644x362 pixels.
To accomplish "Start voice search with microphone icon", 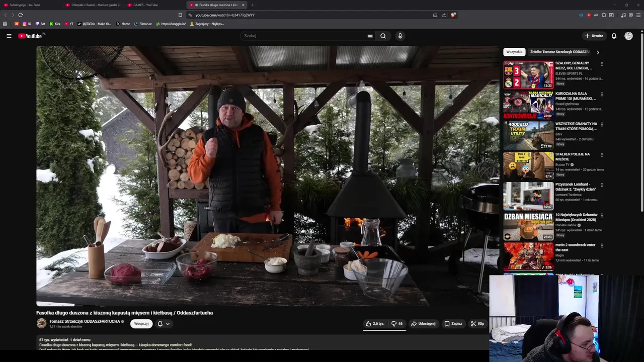I will pyautogui.click(x=400, y=36).
